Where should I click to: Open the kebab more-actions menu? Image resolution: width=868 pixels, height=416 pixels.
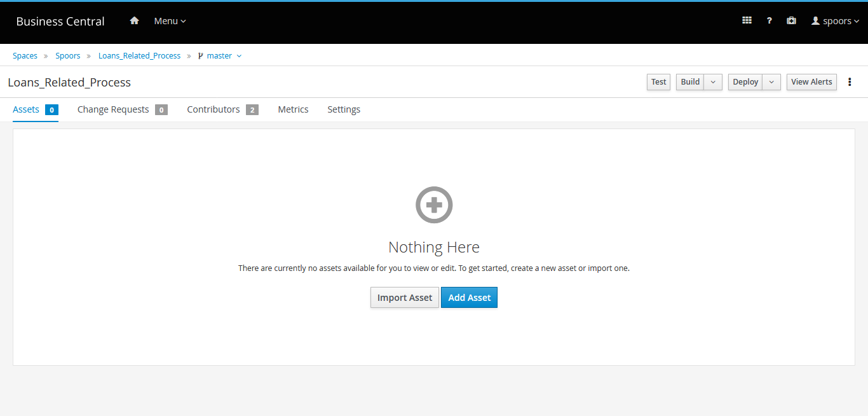pos(850,82)
